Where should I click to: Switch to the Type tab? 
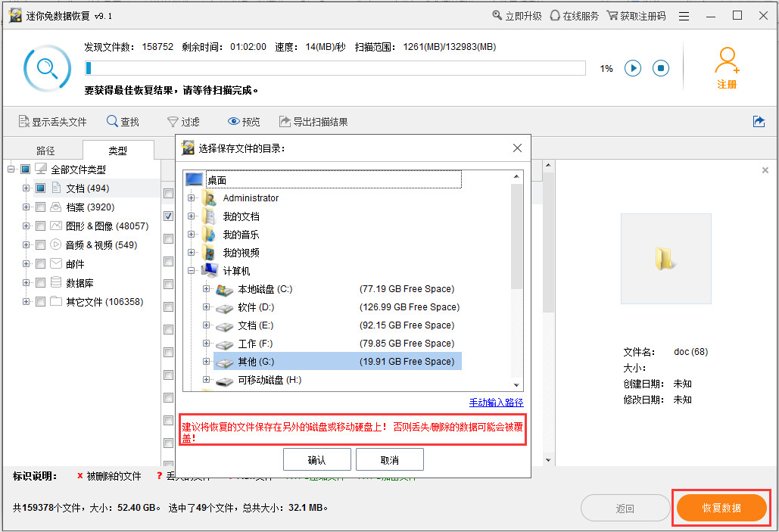pos(118,150)
